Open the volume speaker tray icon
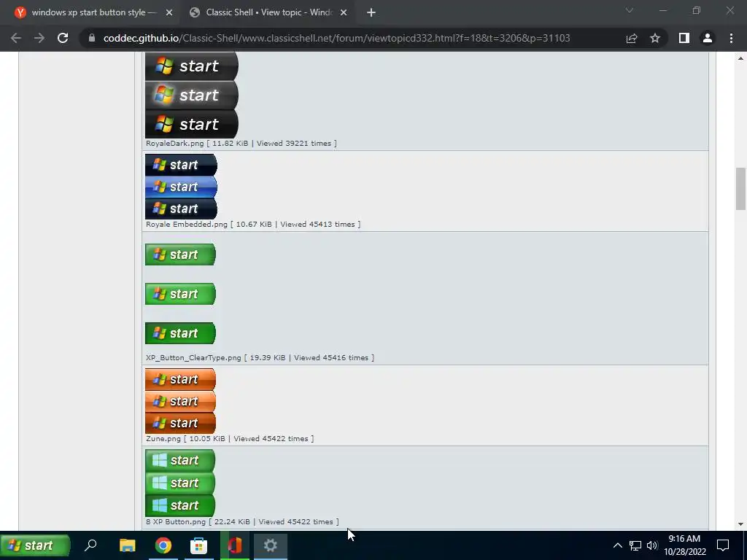This screenshot has height=560, width=747. pyautogui.click(x=652, y=545)
